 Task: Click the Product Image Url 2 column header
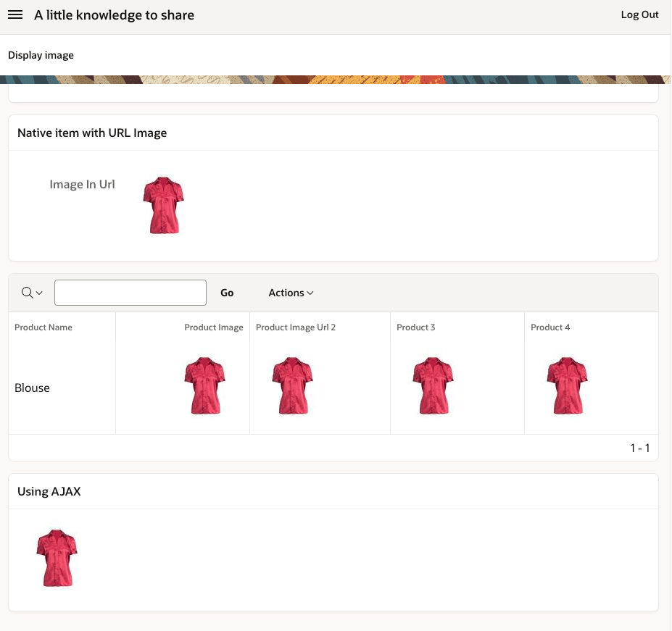(x=296, y=327)
